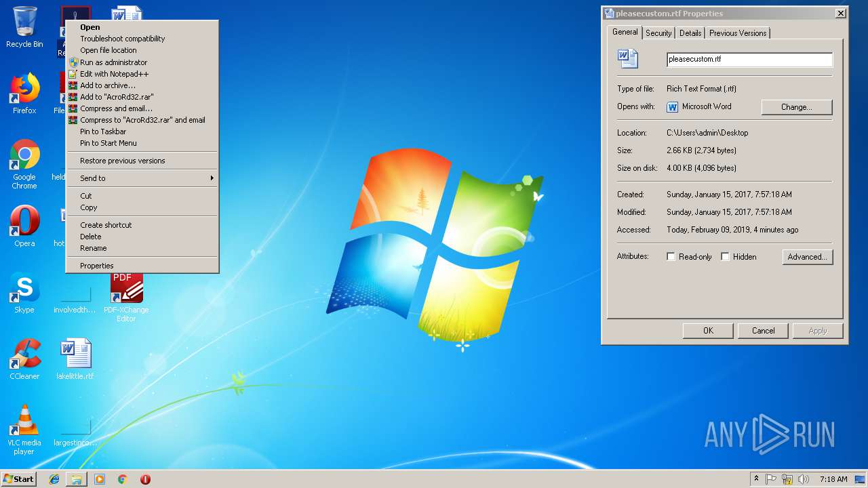The width and height of the screenshot is (868, 488).
Task: Click the location text C:\Users\admin\Desktop
Action: (707, 133)
